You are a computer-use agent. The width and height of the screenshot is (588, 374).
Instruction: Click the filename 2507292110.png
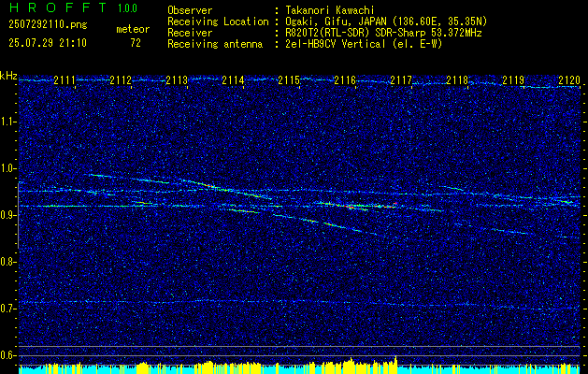[x=48, y=25]
